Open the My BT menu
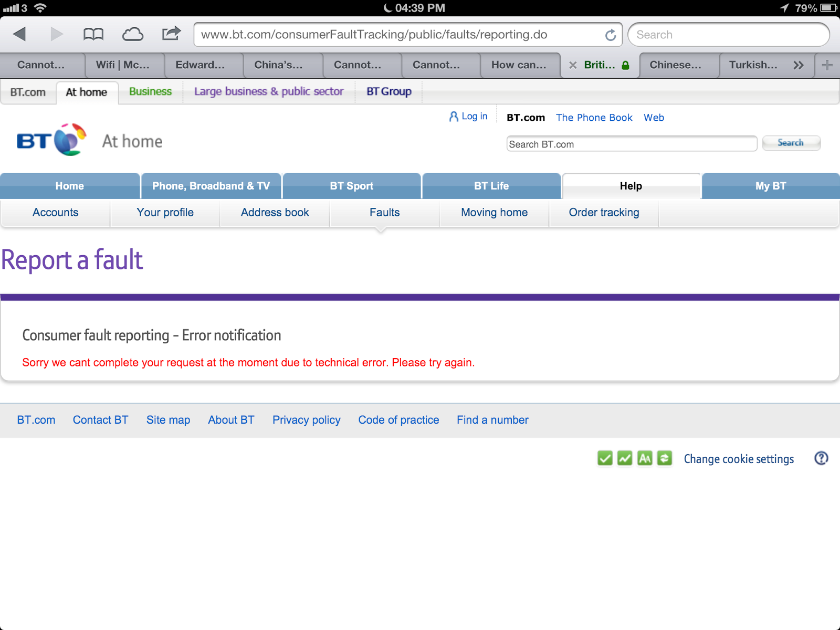The height and width of the screenshot is (630, 840). (771, 186)
